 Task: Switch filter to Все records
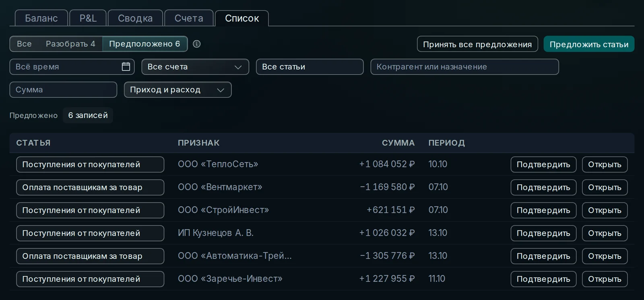pos(24,44)
